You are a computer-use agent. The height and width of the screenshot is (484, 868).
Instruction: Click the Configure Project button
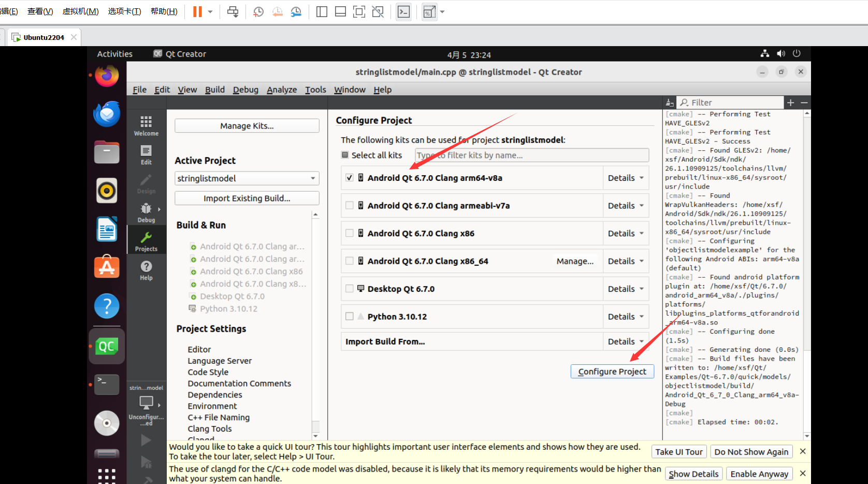tap(612, 372)
